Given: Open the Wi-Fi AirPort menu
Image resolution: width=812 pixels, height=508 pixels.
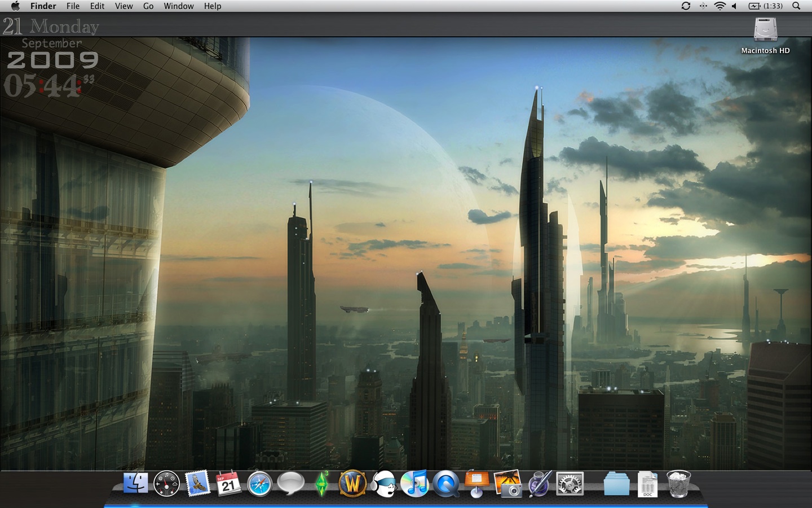Looking at the screenshot, I should [720, 6].
